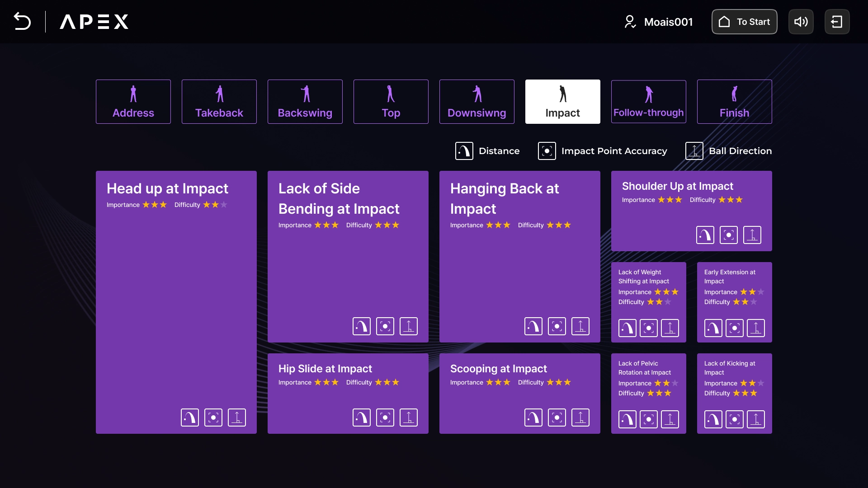Click the back arrow icon
Screen dimensions: 868x488
(22, 21)
